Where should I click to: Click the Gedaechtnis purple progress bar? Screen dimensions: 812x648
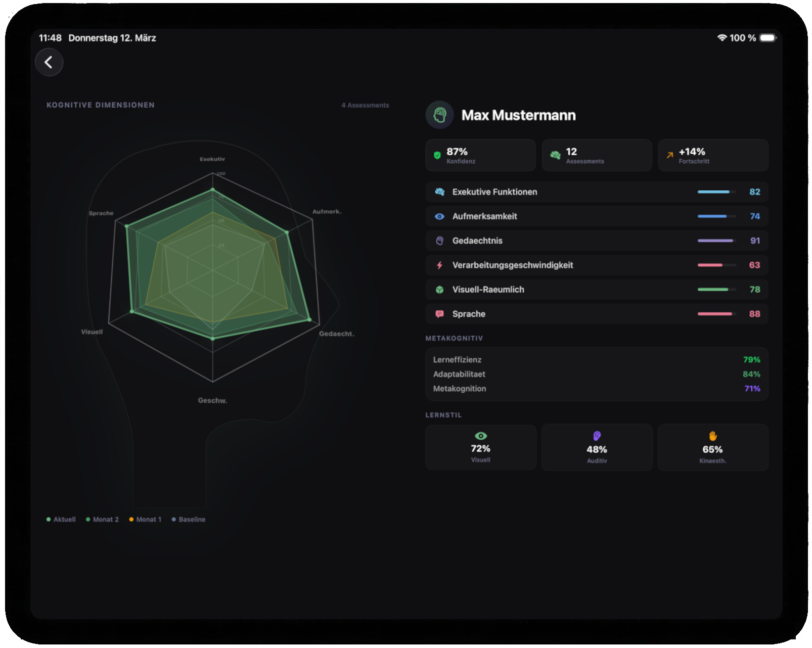pyautogui.click(x=716, y=241)
